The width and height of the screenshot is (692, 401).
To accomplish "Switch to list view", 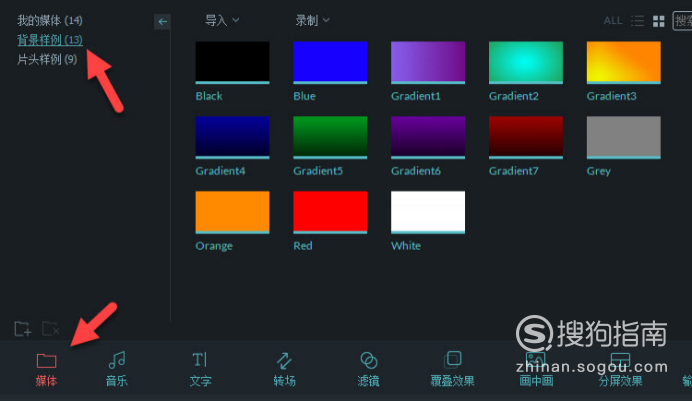I will [x=637, y=21].
